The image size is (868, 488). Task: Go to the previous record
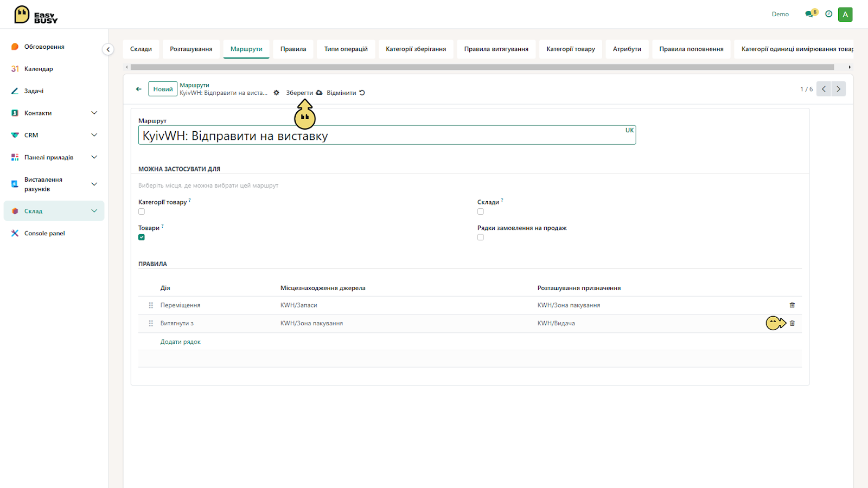tap(824, 89)
